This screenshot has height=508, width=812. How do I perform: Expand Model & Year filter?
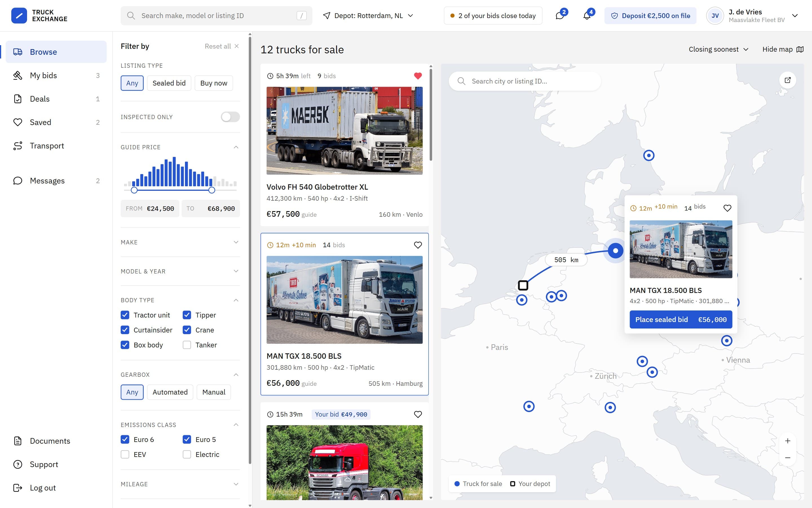pyautogui.click(x=180, y=271)
